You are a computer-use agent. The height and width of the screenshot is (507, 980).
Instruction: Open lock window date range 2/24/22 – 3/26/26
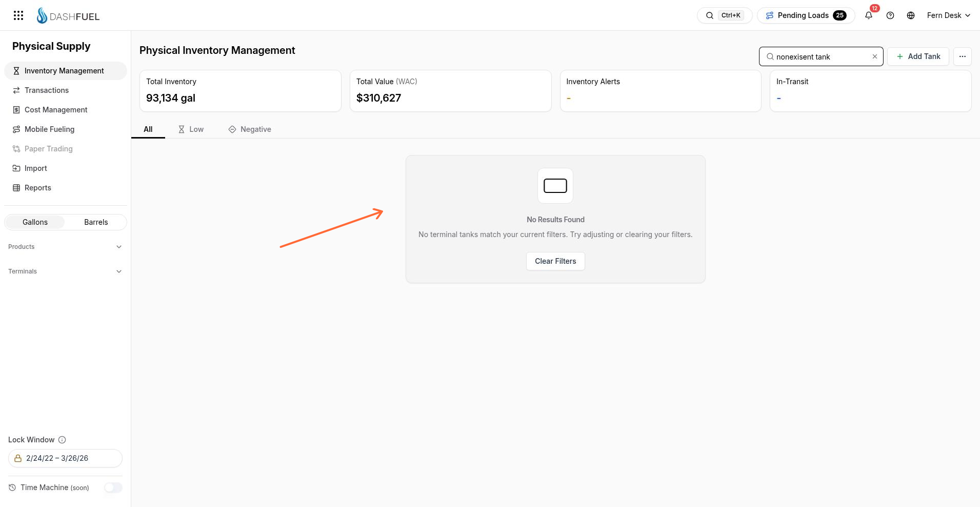point(65,458)
